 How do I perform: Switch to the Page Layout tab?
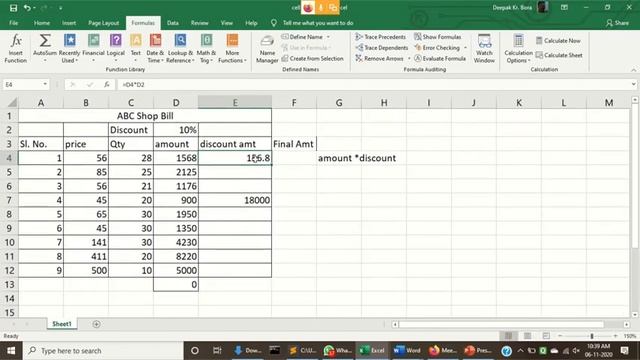[x=104, y=23]
